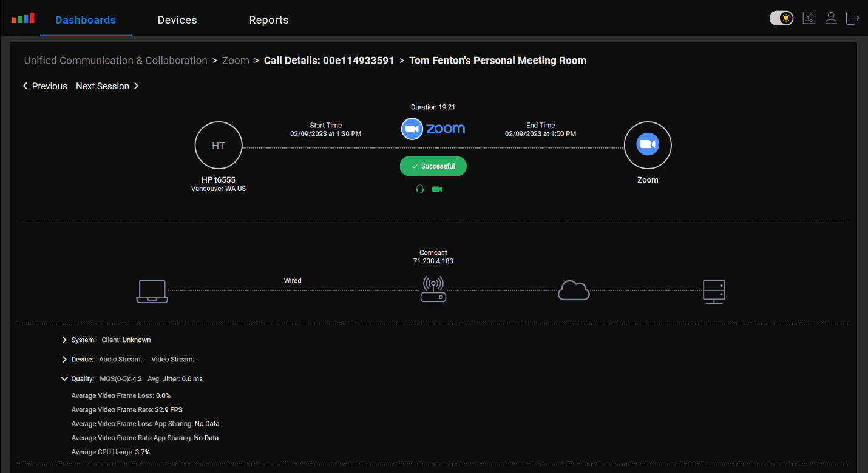Open the user profile icon

[831, 18]
